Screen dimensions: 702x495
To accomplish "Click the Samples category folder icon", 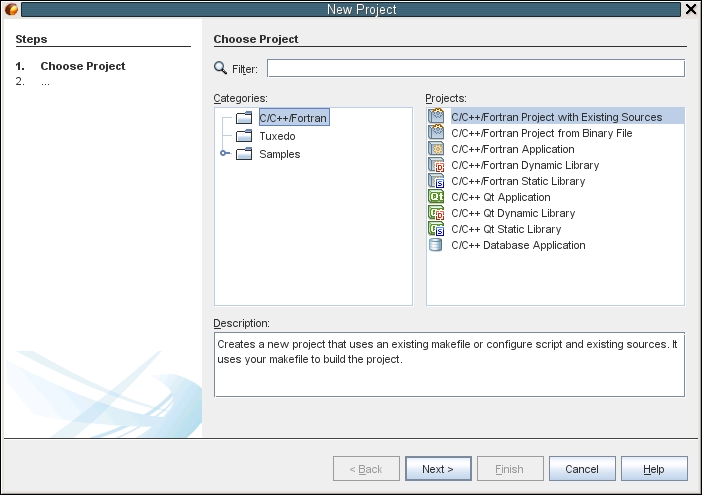I will point(244,154).
